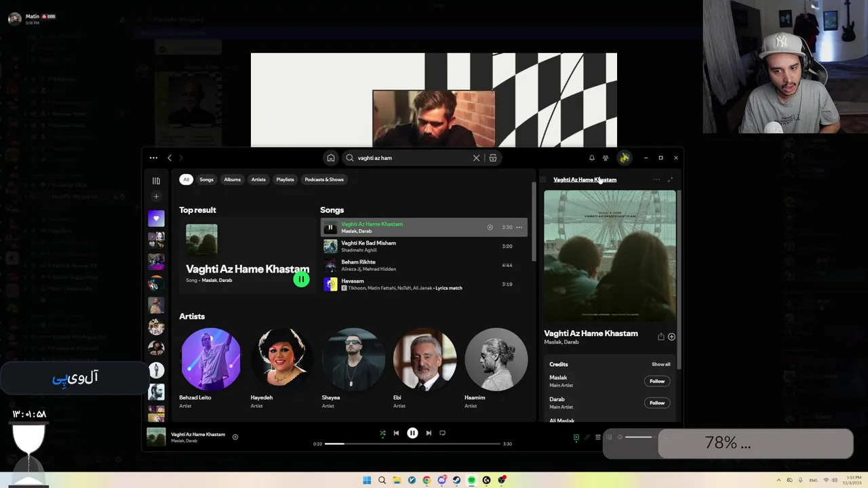868x488 pixels.
Task: Open the Friend Activity icon
Action: (x=606, y=158)
